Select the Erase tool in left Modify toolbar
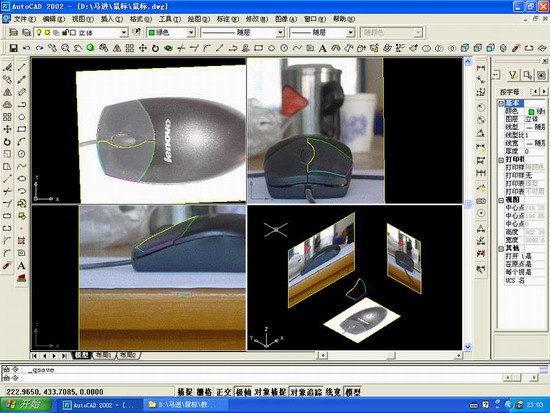The width and height of the screenshot is (550, 413). (7, 67)
